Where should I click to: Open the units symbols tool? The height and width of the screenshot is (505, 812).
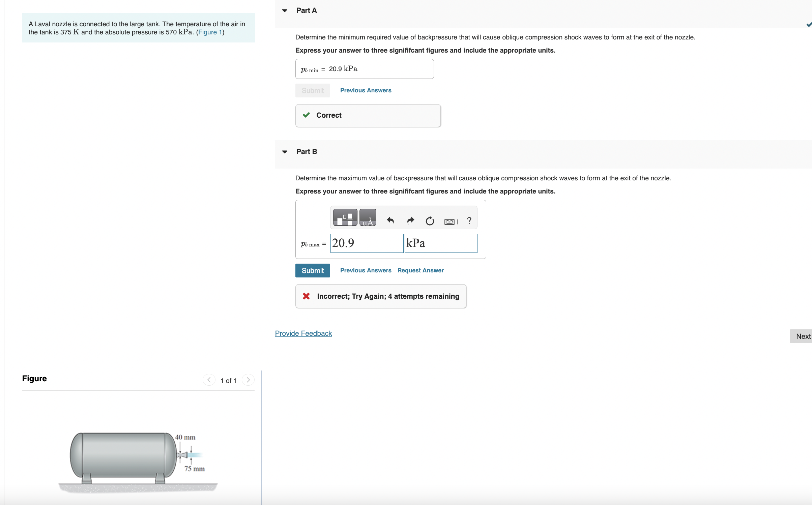point(368,217)
